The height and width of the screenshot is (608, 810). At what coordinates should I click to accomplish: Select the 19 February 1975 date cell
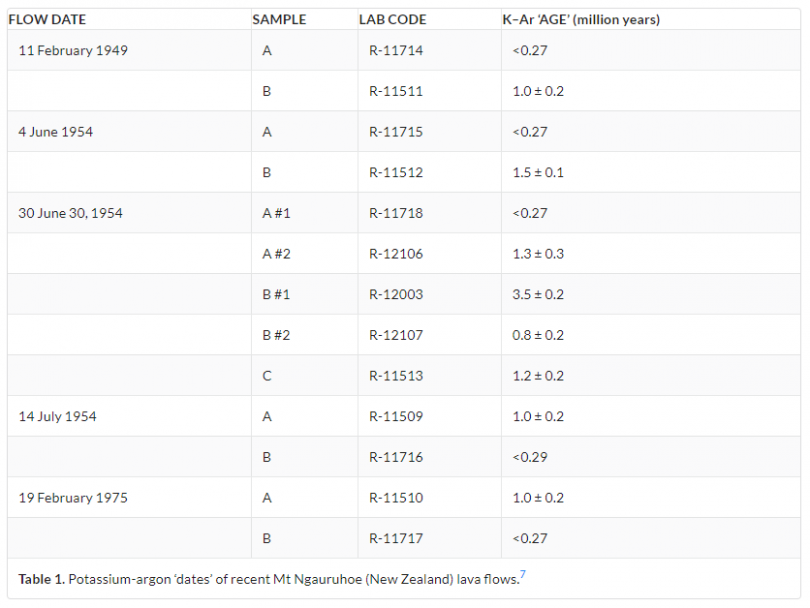point(73,497)
